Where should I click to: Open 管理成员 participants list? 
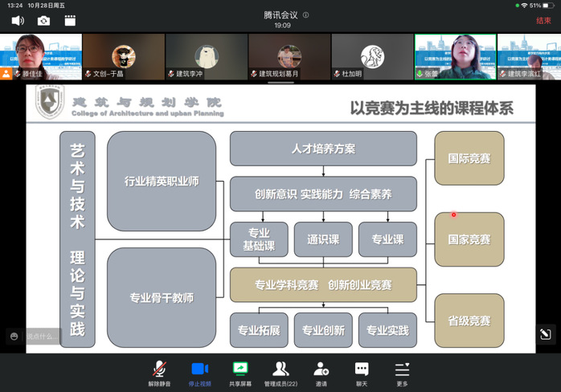[280, 373]
